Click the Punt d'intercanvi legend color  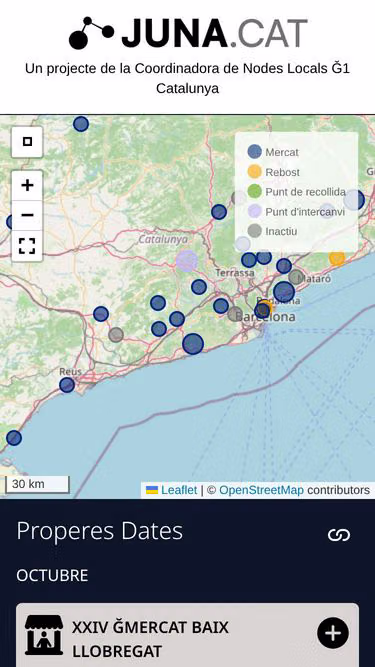tap(254, 211)
